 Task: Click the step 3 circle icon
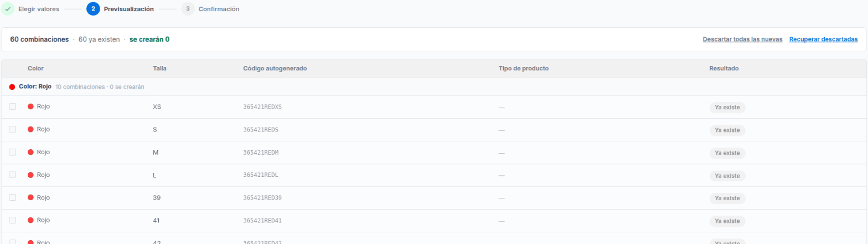pyautogui.click(x=188, y=9)
